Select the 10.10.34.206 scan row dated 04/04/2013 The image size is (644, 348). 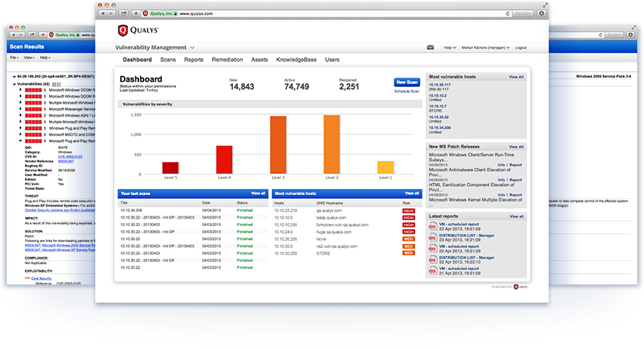pyautogui.click(x=193, y=210)
